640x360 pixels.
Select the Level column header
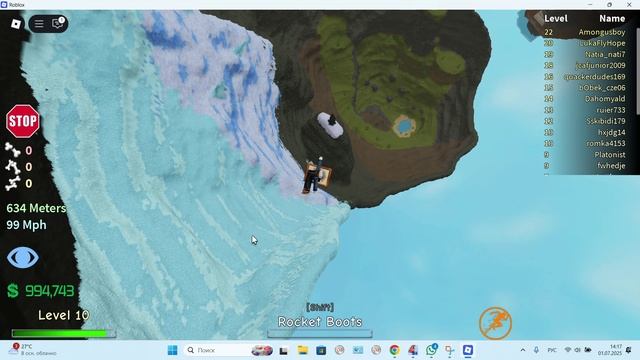pos(556,19)
